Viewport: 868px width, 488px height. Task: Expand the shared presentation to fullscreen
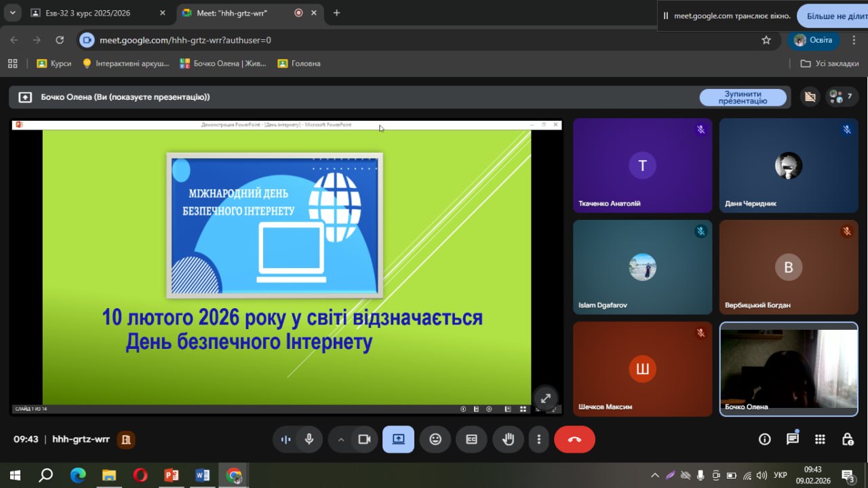(x=545, y=398)
